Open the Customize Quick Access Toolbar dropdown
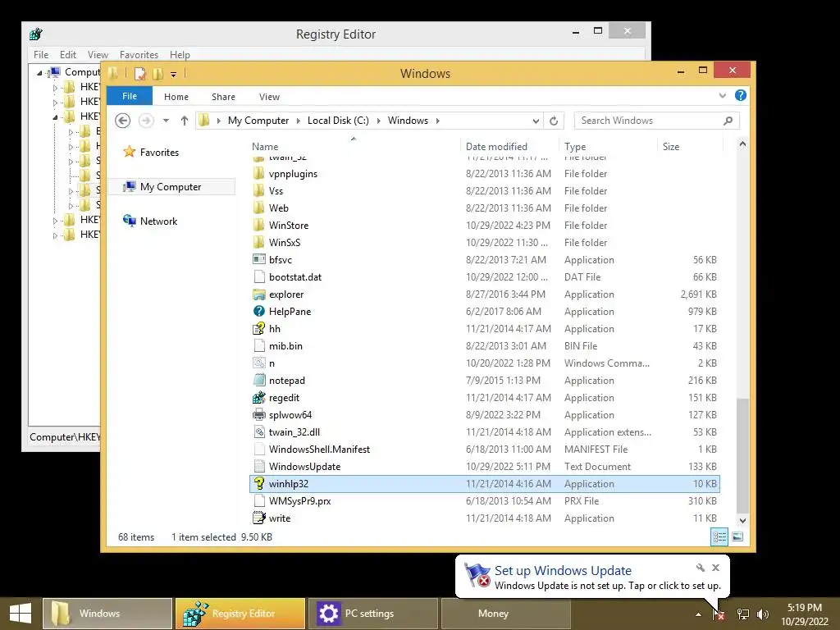The width and height of the screenshot is (840, 630). (174, 75)
